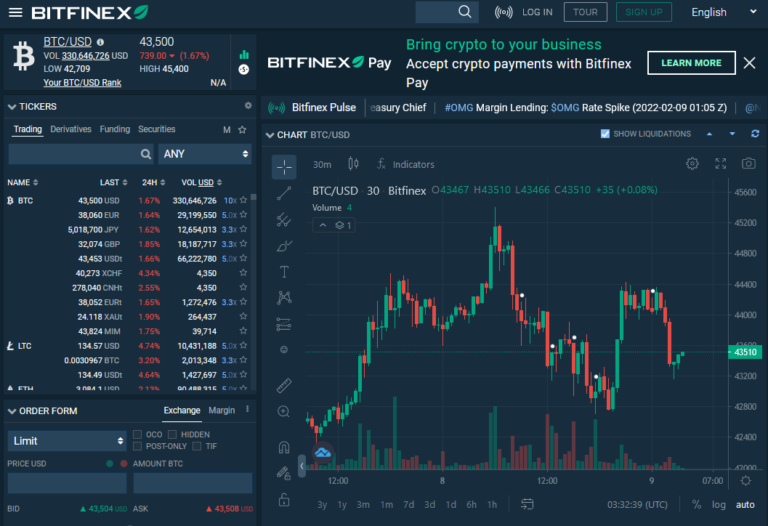768x526 pixels.
Task: Open the candlestick chart style selector
Action: click(x=353, y=164)
